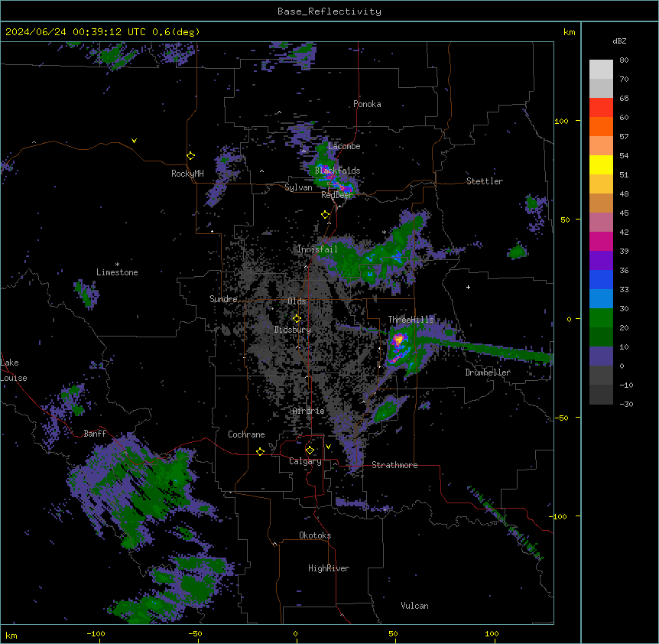Select the RedDeer label

[x=337, y=194]
